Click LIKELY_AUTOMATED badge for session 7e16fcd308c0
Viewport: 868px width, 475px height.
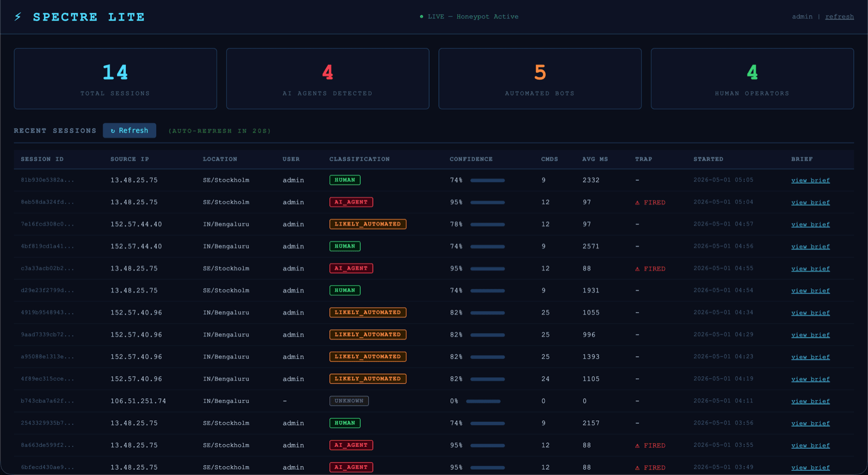tap(368, 224)
